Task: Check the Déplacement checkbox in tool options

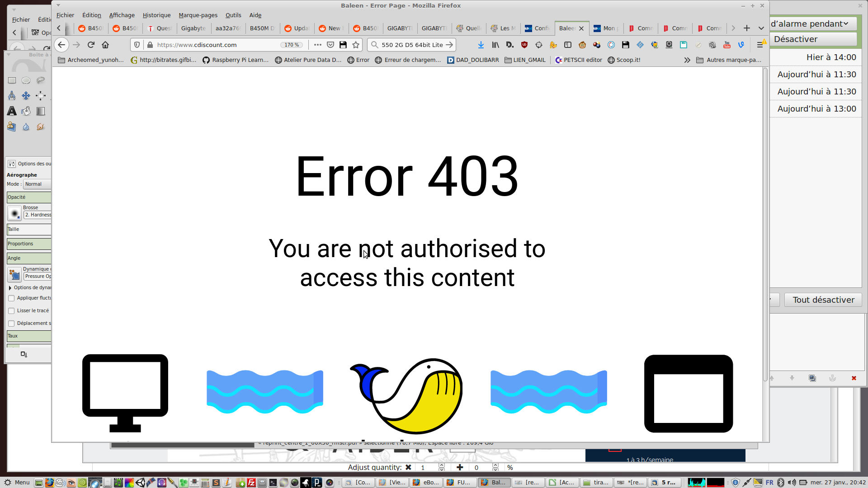Action: (11, 324)
